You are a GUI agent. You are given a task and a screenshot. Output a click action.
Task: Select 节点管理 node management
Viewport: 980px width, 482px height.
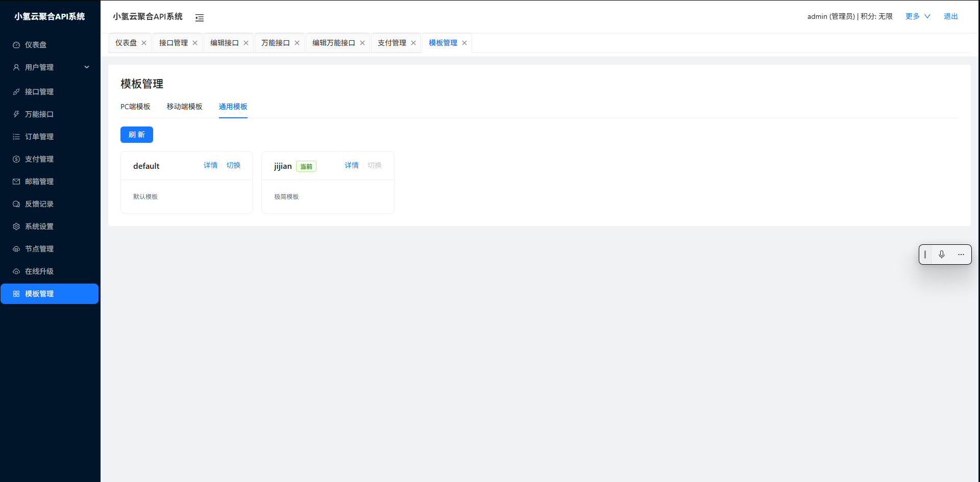tap(39, 249)
